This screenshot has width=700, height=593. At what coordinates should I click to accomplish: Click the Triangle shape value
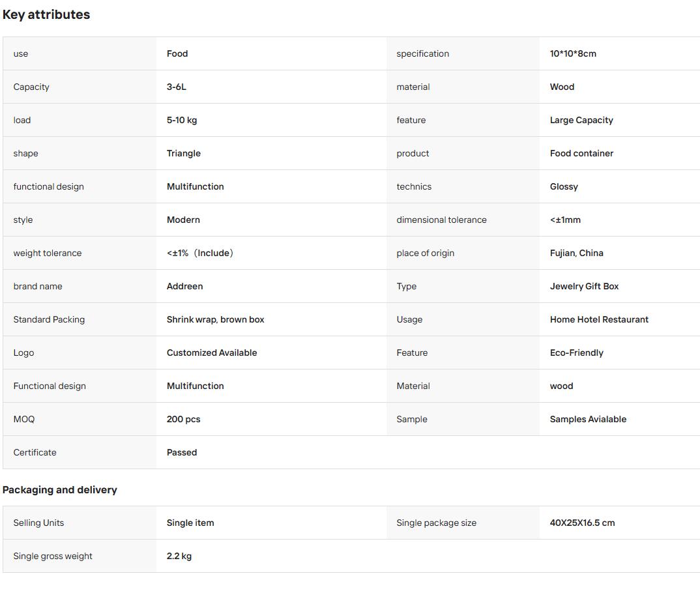[184, 154]
